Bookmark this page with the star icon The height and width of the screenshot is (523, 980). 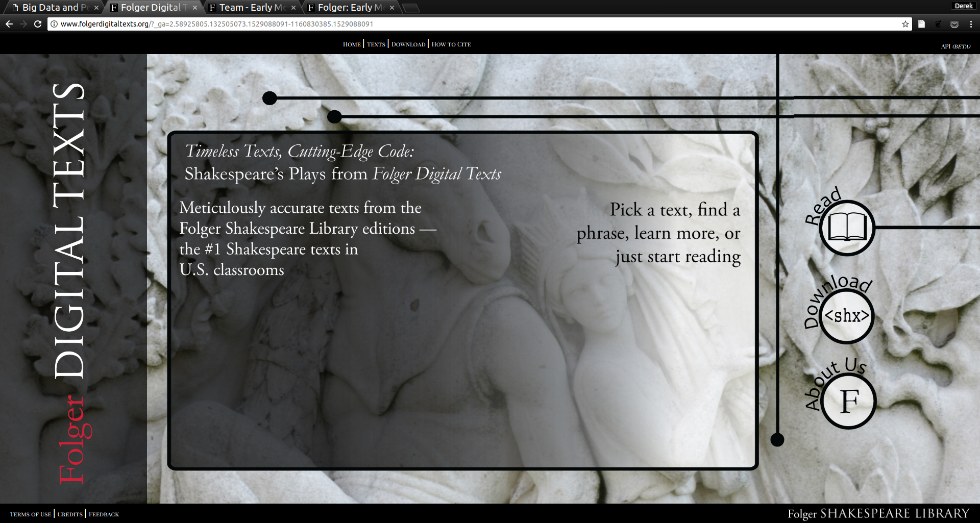tap(905, 24)
